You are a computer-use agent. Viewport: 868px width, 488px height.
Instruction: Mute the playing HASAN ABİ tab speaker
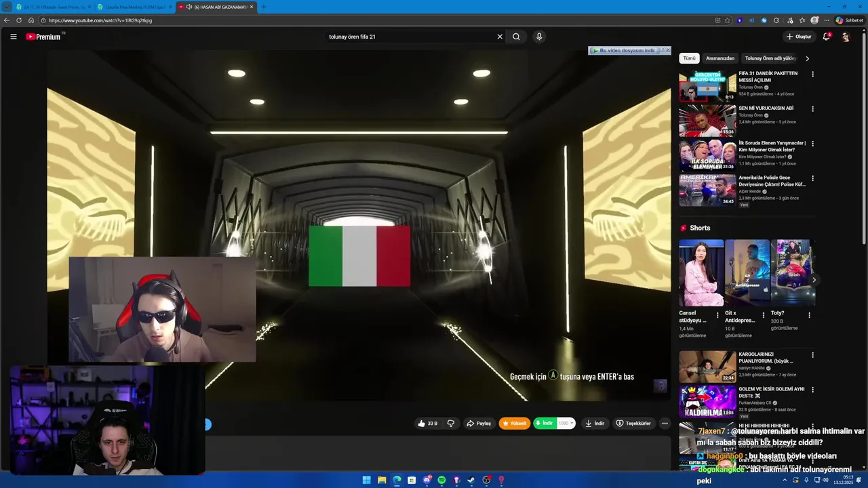tap(189, 7)
